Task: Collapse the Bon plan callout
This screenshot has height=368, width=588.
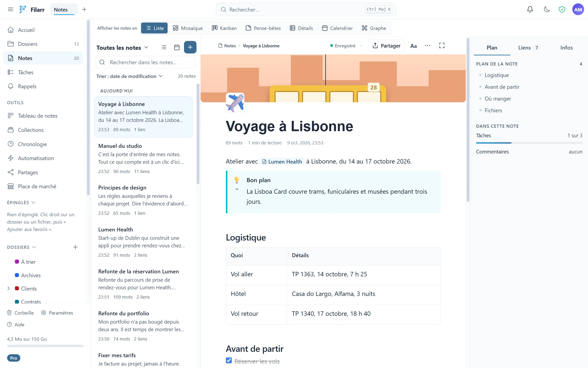Action: click(x=237, y=189)
